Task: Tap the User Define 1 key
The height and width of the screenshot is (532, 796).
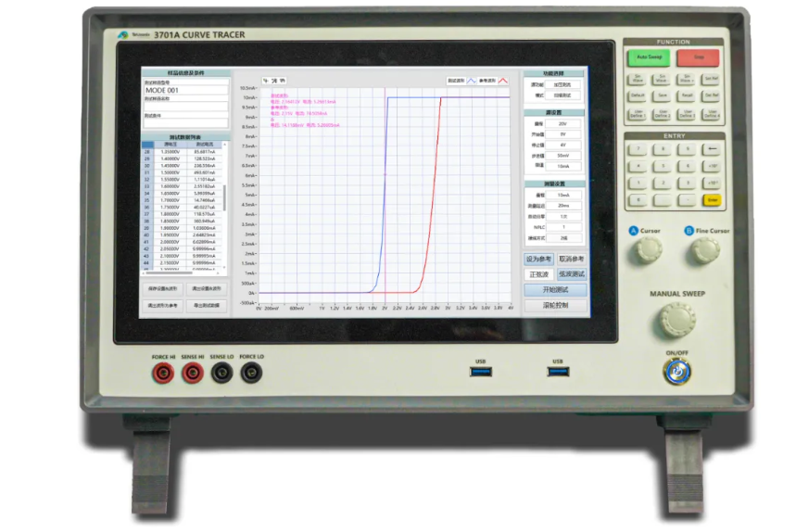Action: coord(638,114)
